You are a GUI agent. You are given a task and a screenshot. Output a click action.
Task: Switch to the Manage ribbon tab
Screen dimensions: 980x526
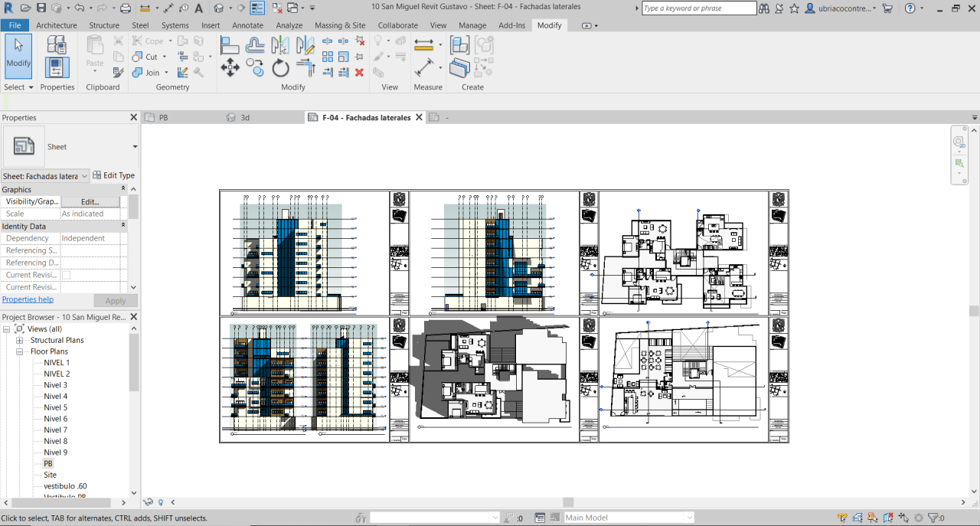[472, 25]
